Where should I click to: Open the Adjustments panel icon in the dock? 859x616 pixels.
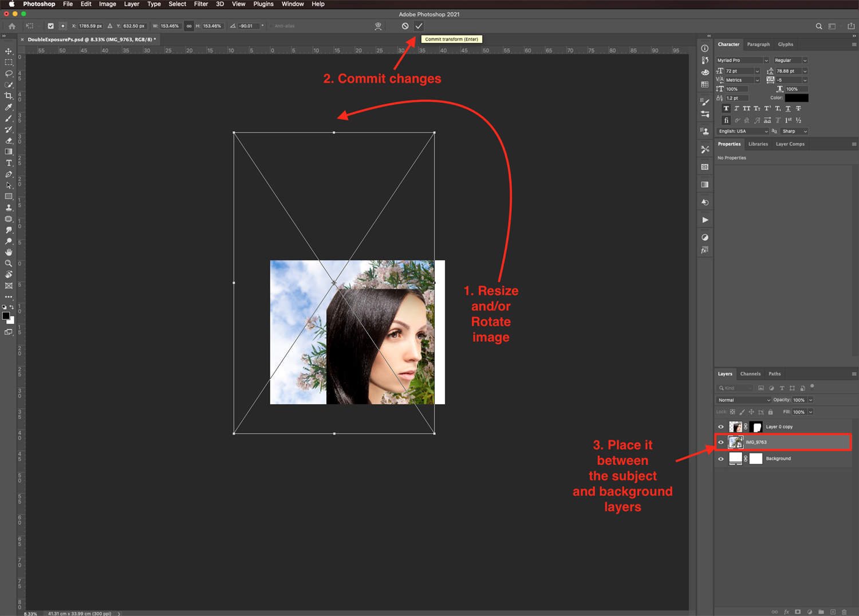click(705, 237)
